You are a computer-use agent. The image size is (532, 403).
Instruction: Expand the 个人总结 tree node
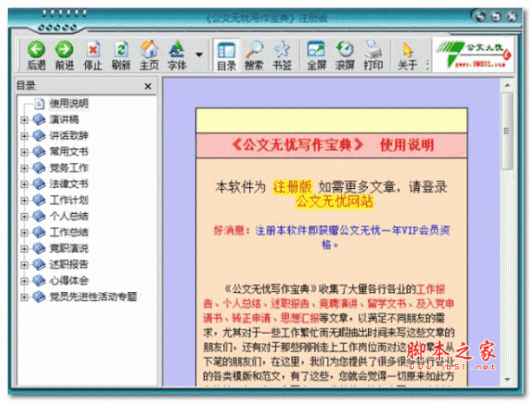[24, 216]
